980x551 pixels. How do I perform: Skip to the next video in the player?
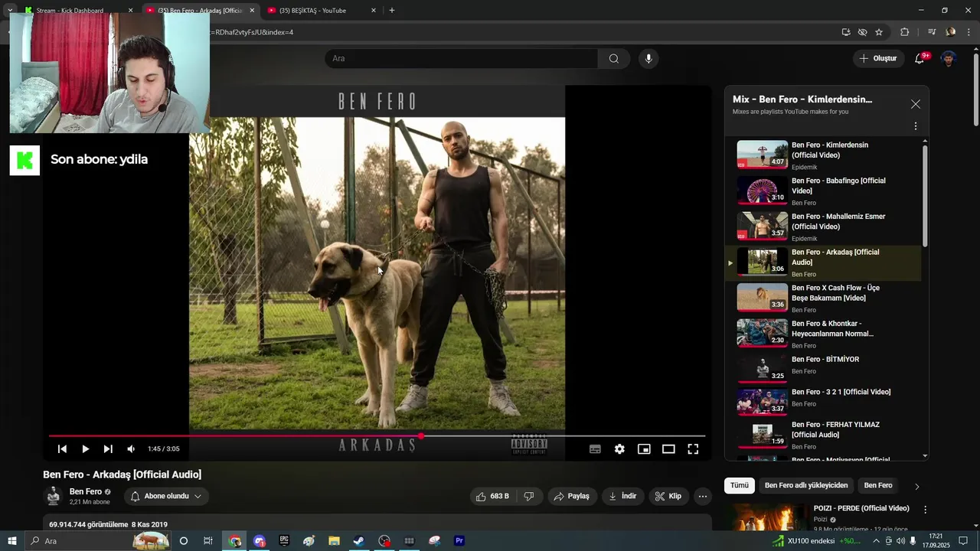[x=108, y=449]
